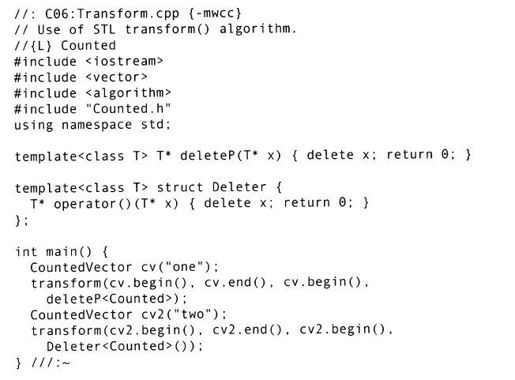Click cv.end() in first transform call
The width and height of the screenshot is (515, 380).
(235, 282)
